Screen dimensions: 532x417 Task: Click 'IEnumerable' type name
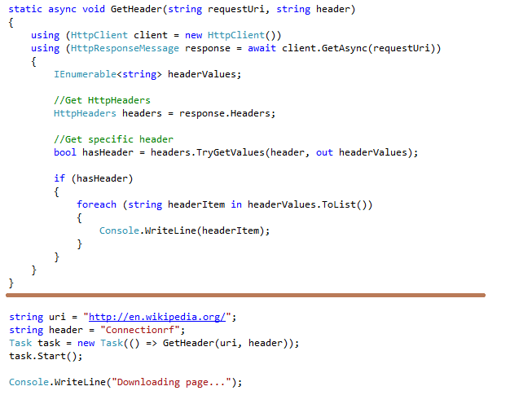tap(86, 74)
